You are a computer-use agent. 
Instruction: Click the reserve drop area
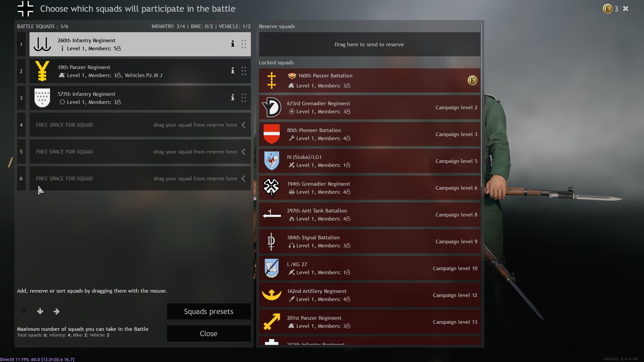369,44
